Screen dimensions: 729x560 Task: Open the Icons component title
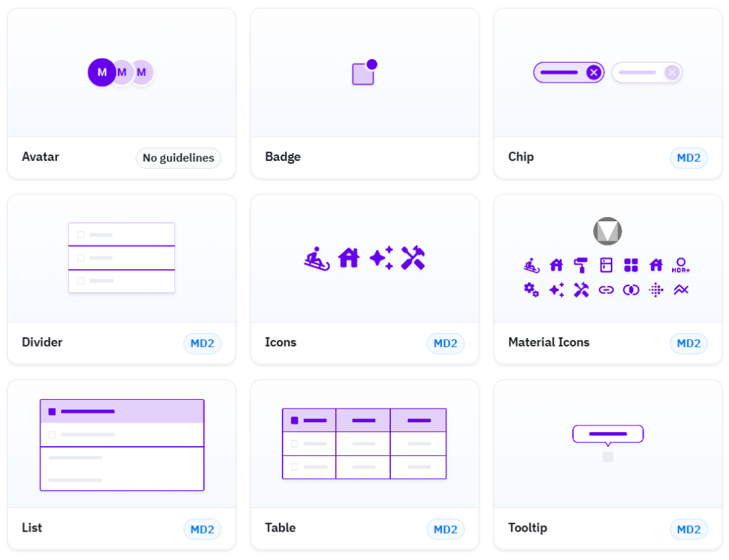[x=280, y=342]
